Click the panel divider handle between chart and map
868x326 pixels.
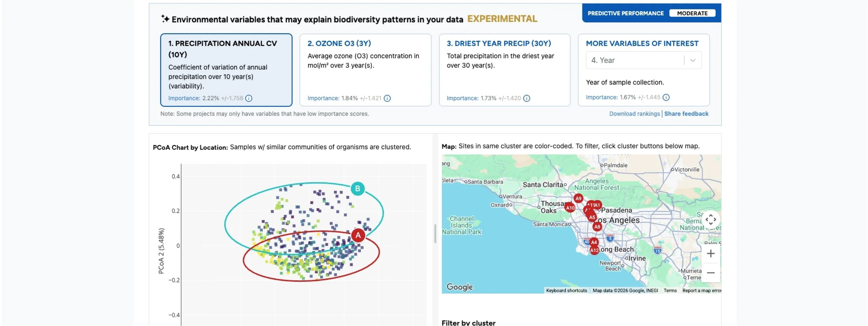[435, 234]
